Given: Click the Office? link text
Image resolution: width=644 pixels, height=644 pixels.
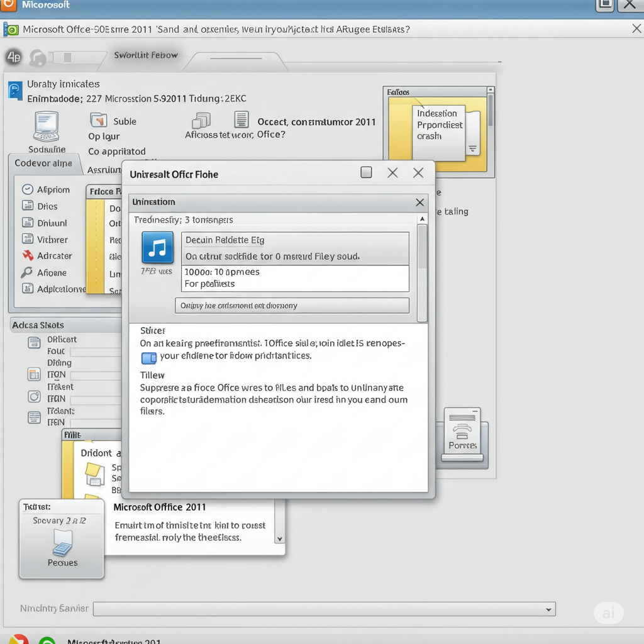Looking at the screenshot, I should pyautogui.click(x=271, y=135).
